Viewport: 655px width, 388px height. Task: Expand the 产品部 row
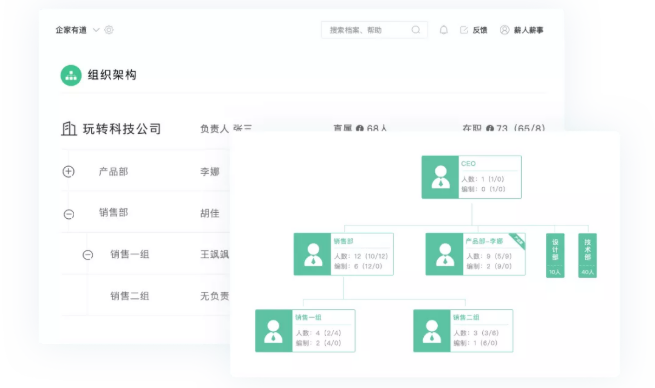coord(69,172)
